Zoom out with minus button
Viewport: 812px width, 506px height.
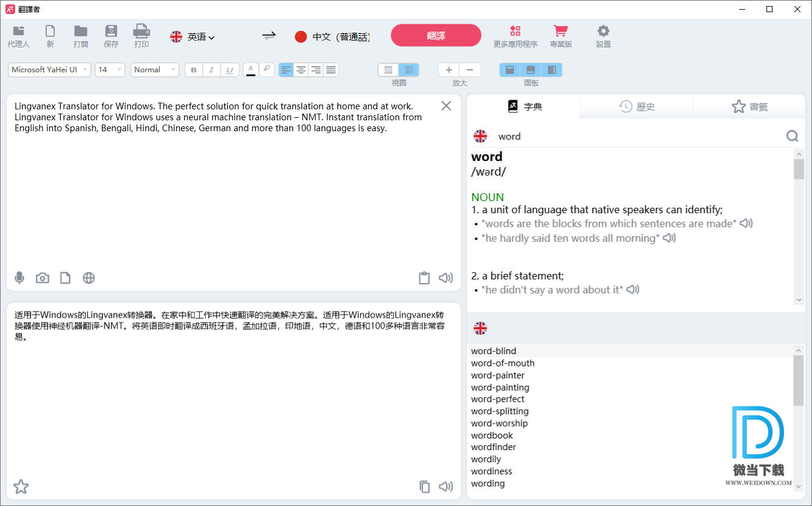pyautogui.click(x=469, y=70)
